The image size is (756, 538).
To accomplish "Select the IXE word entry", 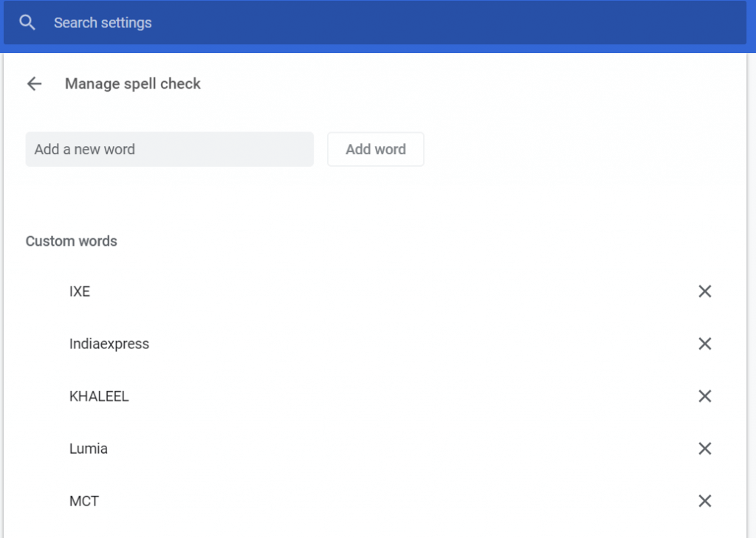I will [80, 292].
